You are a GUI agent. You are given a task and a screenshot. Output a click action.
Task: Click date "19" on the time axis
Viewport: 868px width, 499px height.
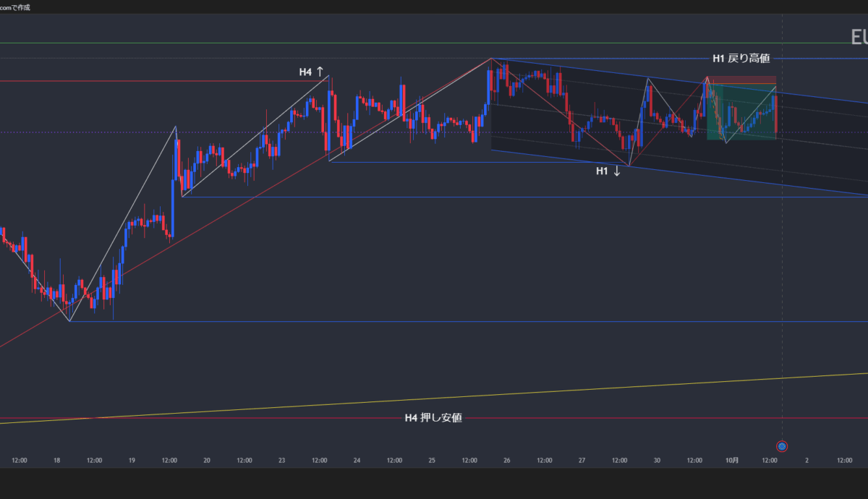132,460
